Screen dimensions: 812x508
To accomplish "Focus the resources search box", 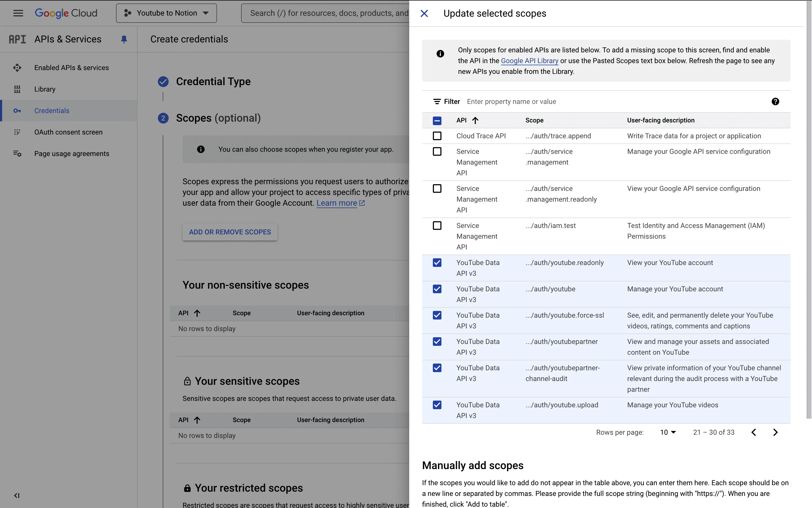I will [x=325, y=13].
